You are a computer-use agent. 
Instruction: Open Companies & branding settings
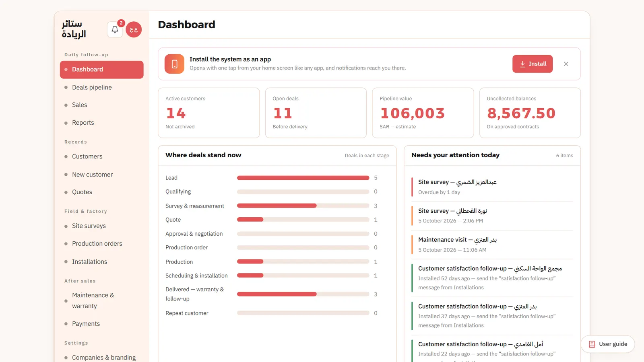[102, 358]
